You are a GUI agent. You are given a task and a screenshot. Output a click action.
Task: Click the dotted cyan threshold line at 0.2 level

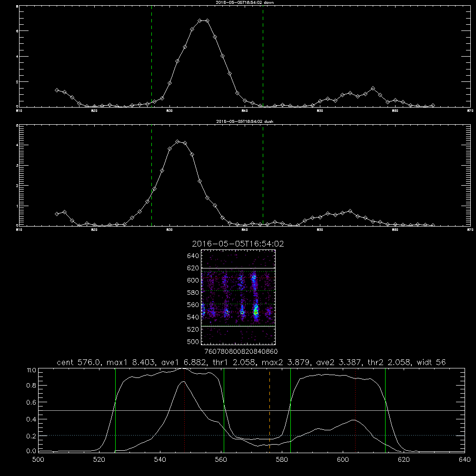pyautogui.click(x=252, y=436)
